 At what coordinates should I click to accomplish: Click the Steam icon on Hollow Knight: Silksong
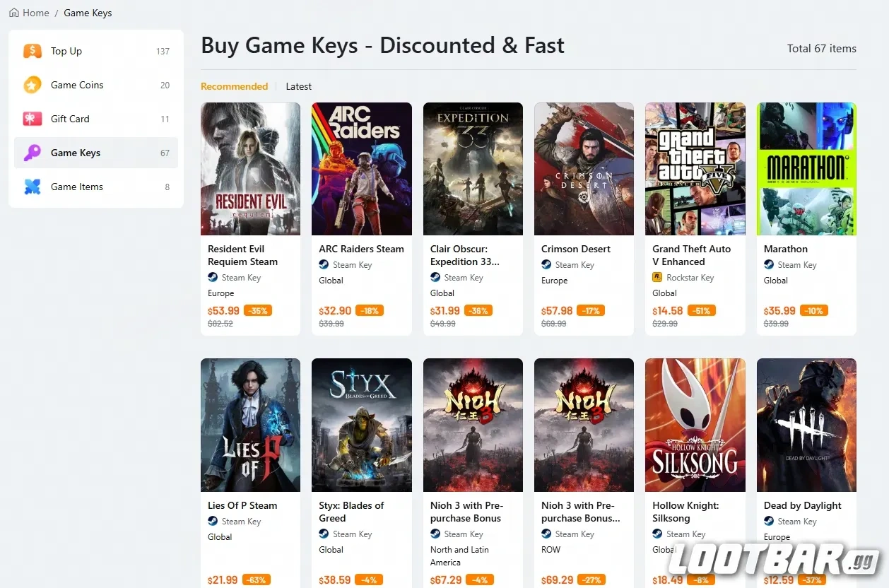pos(657,534)
